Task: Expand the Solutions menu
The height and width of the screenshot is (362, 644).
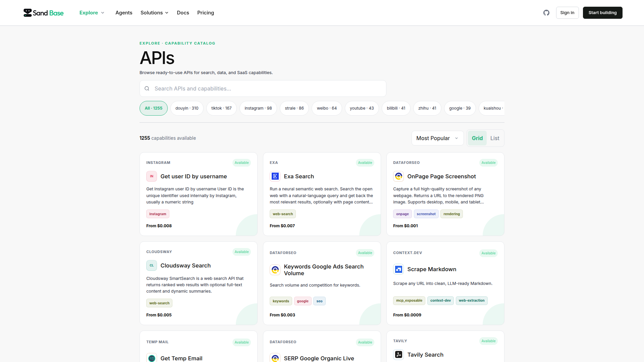Action: (154, 13)
